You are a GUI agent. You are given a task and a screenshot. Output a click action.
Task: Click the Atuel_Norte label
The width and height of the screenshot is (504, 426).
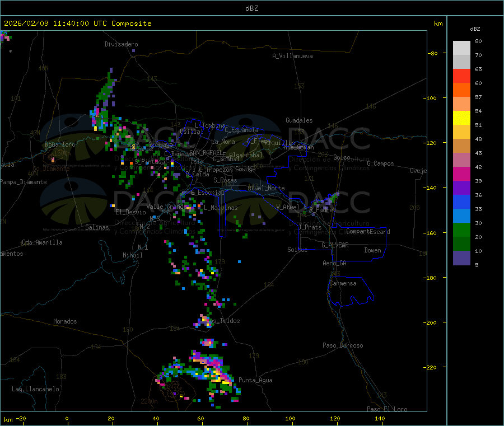tap(266, 188)
